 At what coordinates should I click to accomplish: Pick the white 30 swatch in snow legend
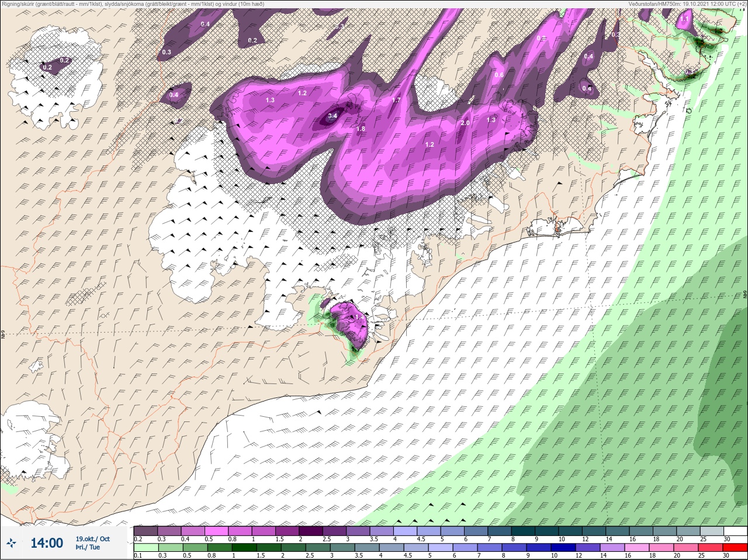point(735,531)
